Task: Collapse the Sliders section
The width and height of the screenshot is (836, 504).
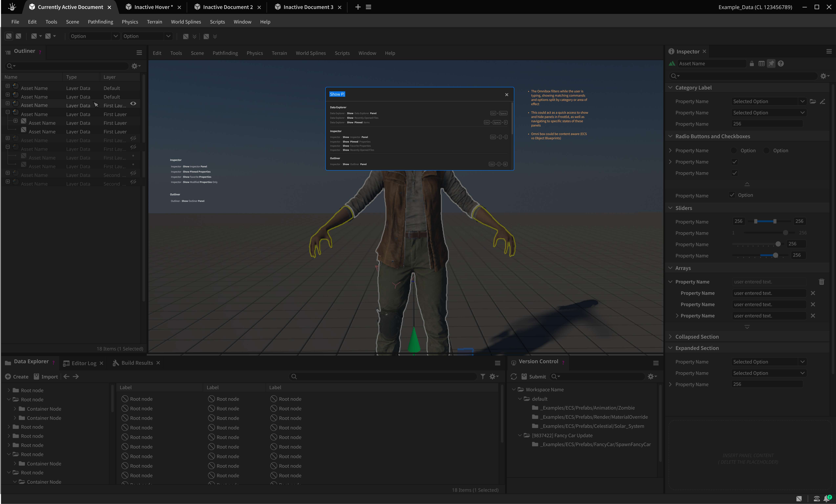Action: (x=670, y=208)
